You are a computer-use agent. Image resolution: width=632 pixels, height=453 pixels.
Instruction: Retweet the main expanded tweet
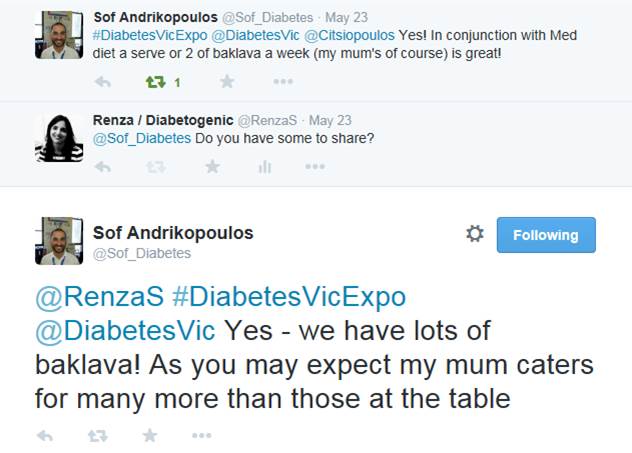pos(98,435)
